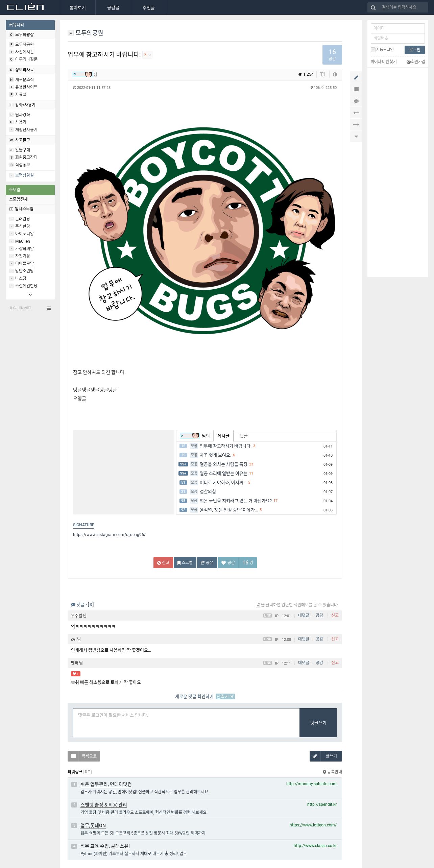The image size is (434, 868).
Task: Click 새로운 댓글 확인하기 link
Action: click(x=194, y=696)
